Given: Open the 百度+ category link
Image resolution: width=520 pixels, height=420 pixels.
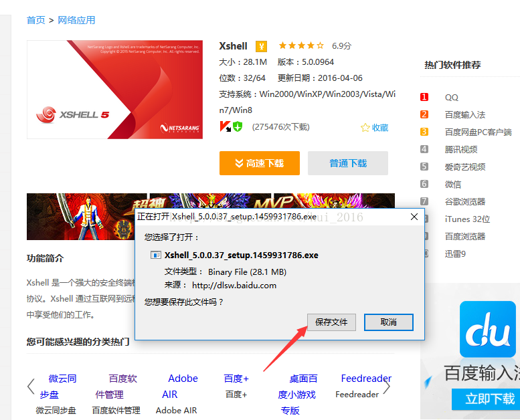Looking at the screenshot, I should 236,379.
